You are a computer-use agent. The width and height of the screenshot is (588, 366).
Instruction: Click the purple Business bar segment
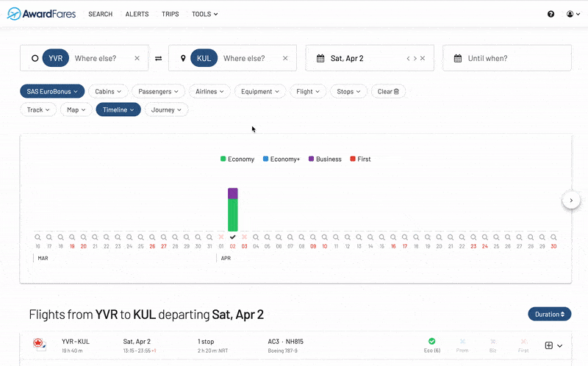pos(232,193)
